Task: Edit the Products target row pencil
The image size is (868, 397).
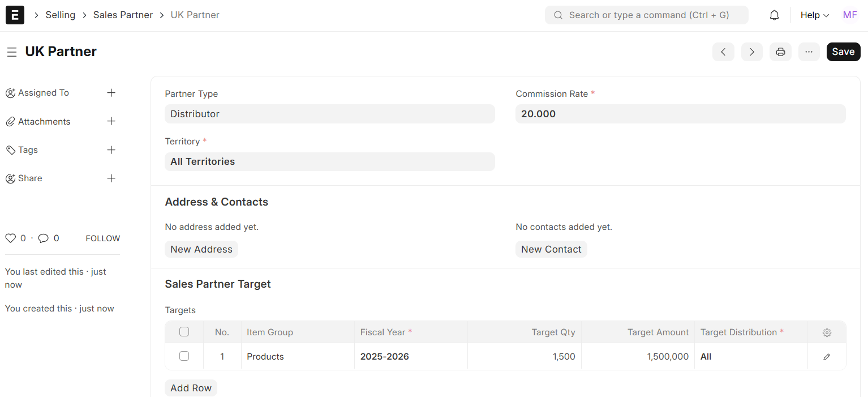Action: [x=827, y=357]
